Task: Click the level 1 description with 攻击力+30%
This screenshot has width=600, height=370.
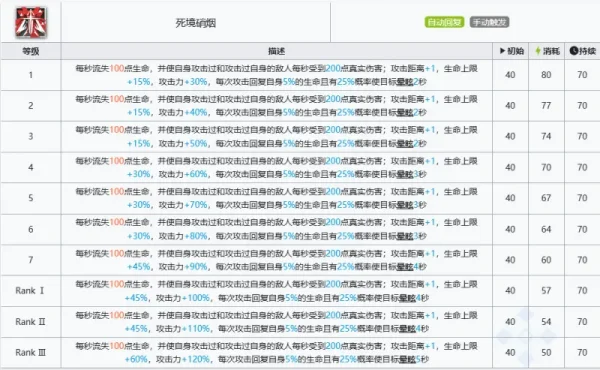Action: (276, 75)
